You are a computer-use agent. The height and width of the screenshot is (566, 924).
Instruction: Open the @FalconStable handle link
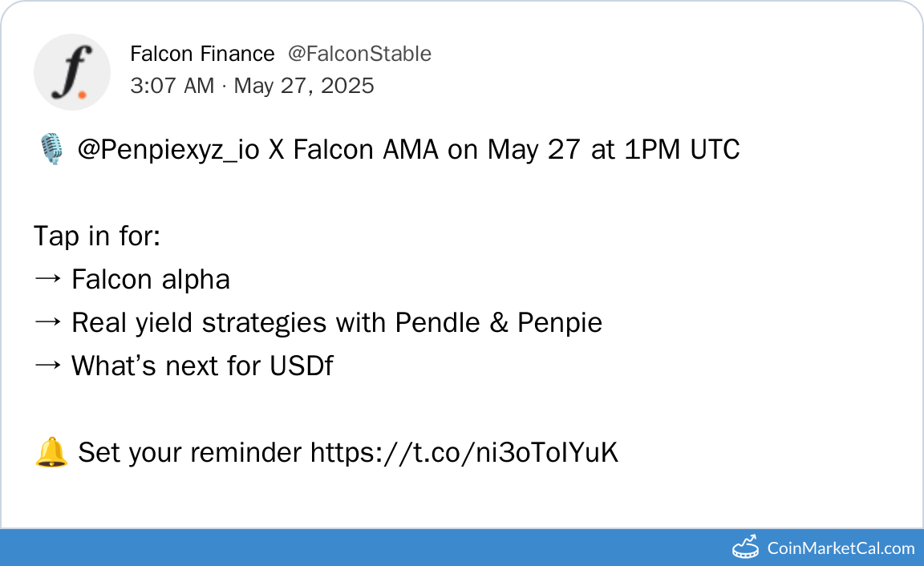pos(359,54)
